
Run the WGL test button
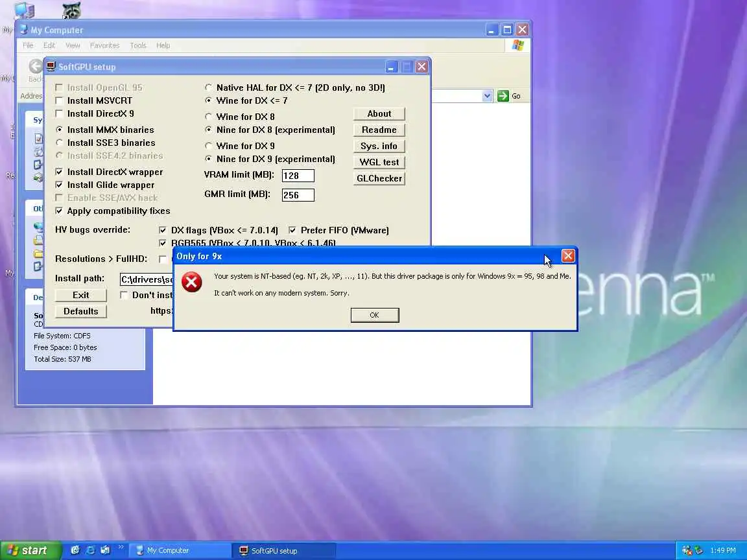(x=379, y=162)
